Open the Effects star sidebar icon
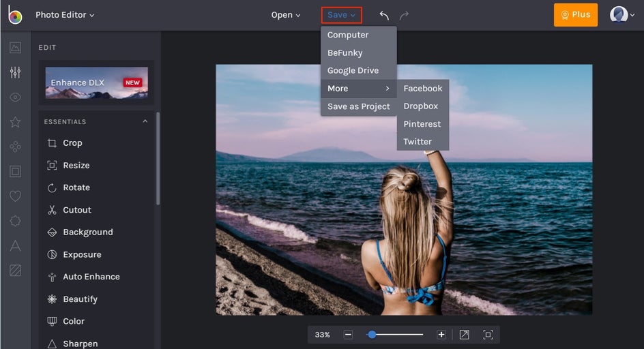This screenshot has width=644, height=349. click(15, 122)
